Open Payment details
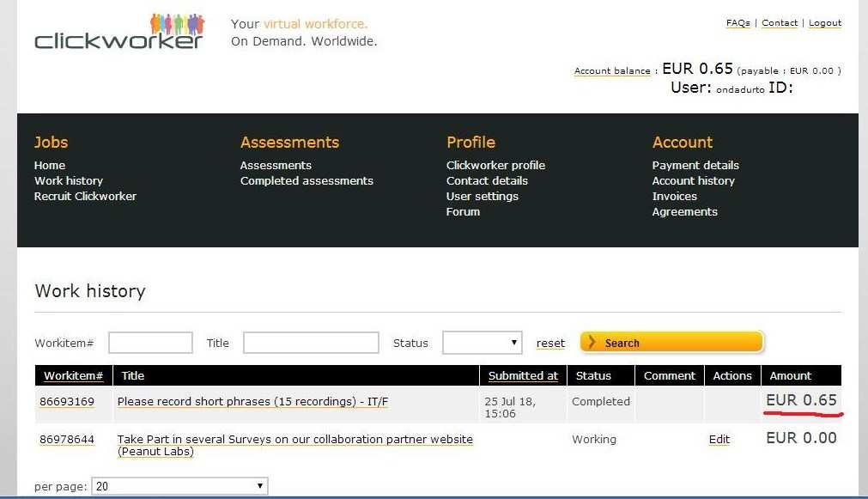This screenshot has width=868, height=499. click(x=695, y=165)
